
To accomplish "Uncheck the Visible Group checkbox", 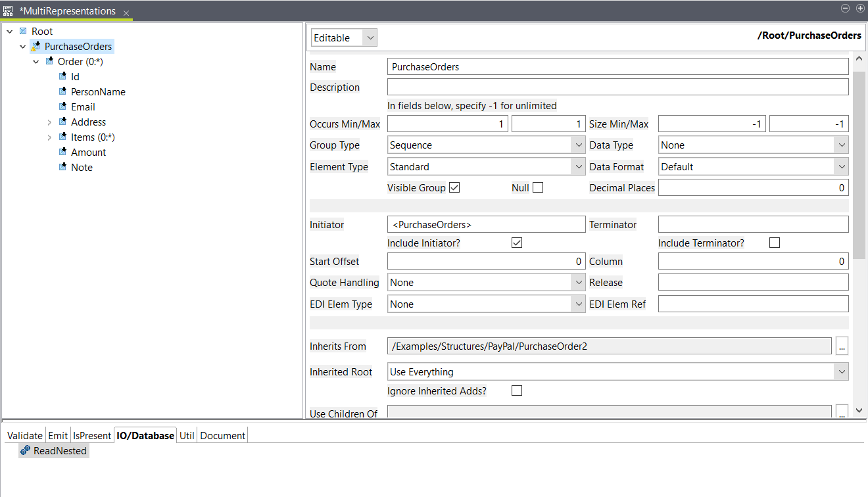I will (453, 187).
